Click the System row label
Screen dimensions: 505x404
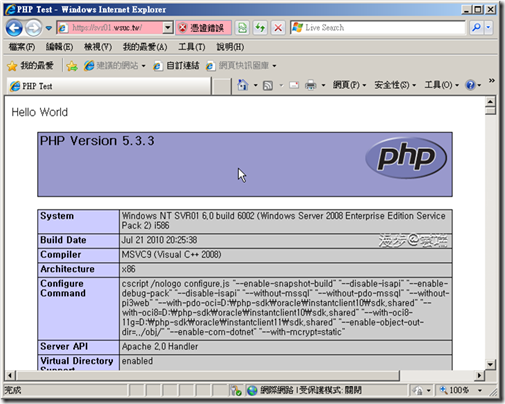57,216
